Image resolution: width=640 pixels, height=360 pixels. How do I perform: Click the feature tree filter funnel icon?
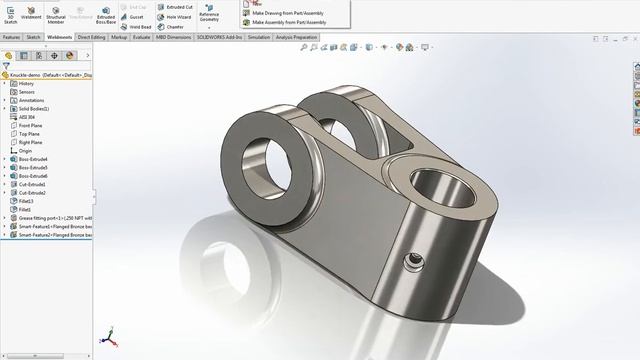pyautogui.click(x=6, y=65)
